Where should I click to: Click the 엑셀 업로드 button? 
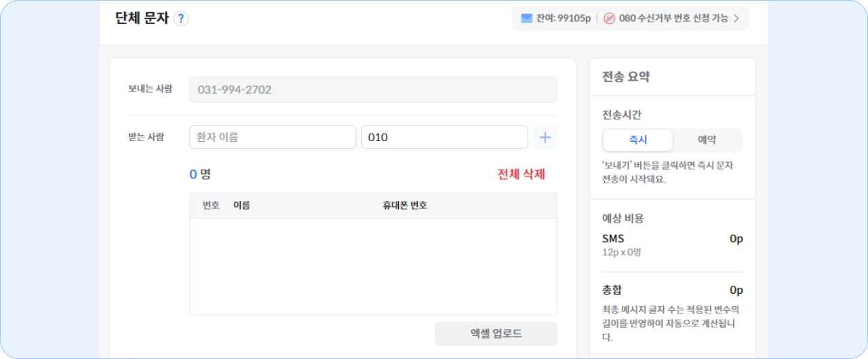click(496, 333)
